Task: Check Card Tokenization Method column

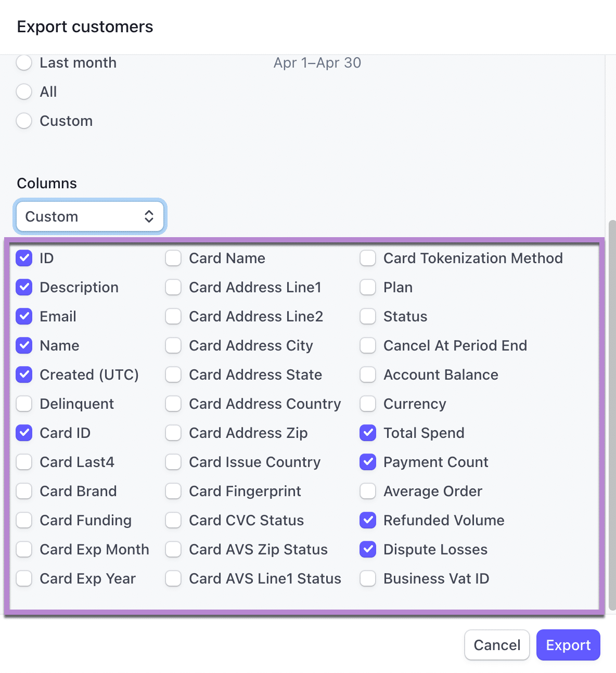Action: (368, 258)
